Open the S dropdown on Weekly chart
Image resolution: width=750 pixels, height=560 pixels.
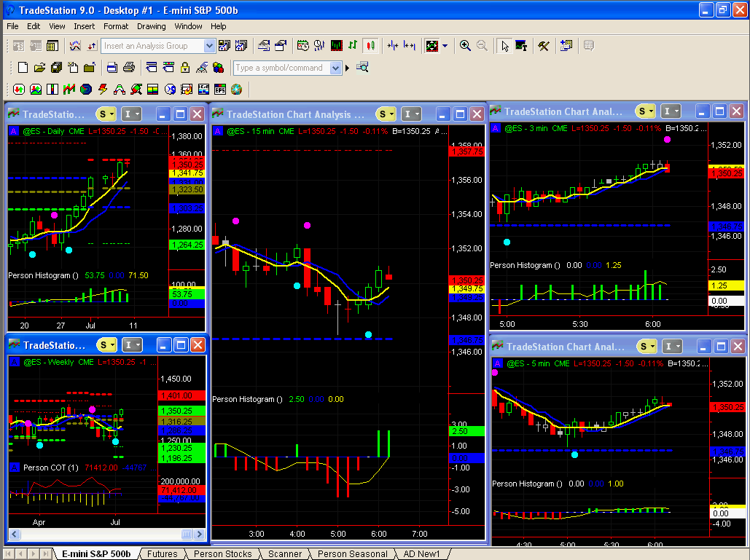[106, 345]
